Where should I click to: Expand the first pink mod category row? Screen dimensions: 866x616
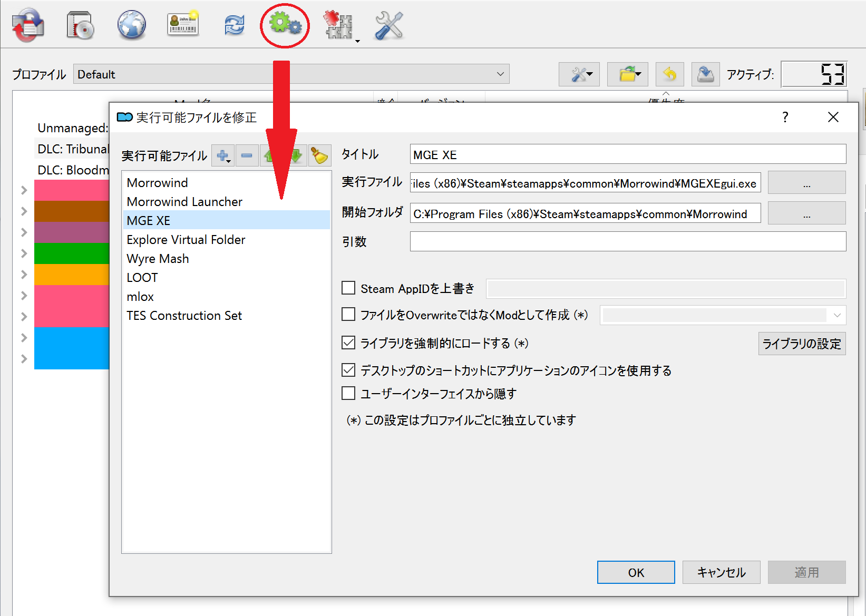[x=24, y=190]
